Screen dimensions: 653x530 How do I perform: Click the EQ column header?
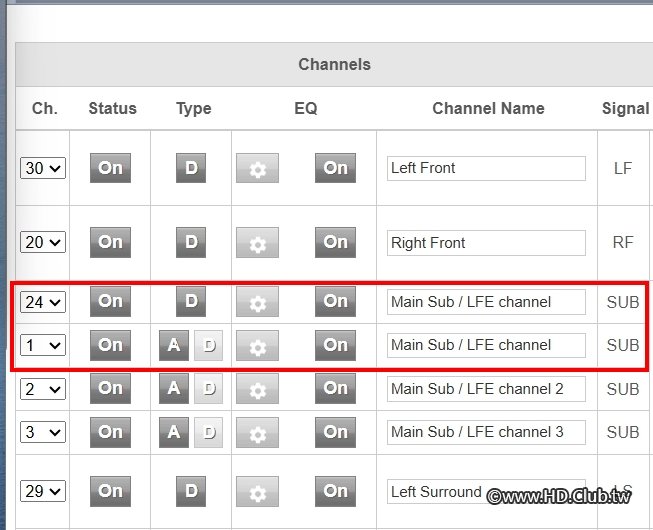(306, 108)
